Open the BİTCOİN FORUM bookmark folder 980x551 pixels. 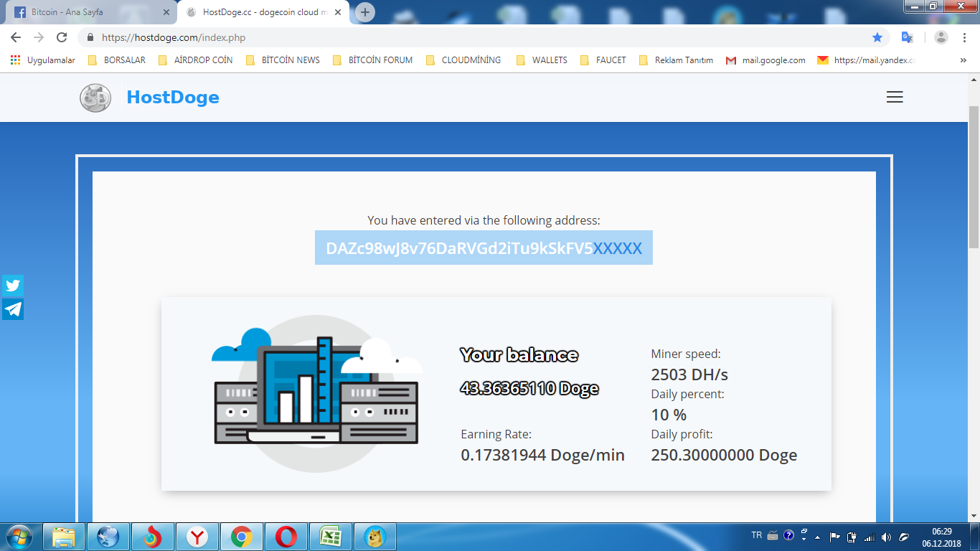(x=372, y=60)
